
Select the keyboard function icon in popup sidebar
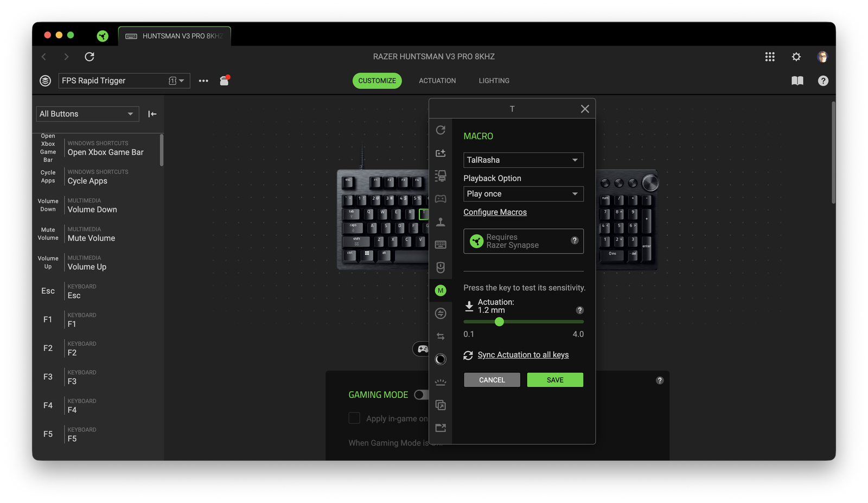coord(441,244)
